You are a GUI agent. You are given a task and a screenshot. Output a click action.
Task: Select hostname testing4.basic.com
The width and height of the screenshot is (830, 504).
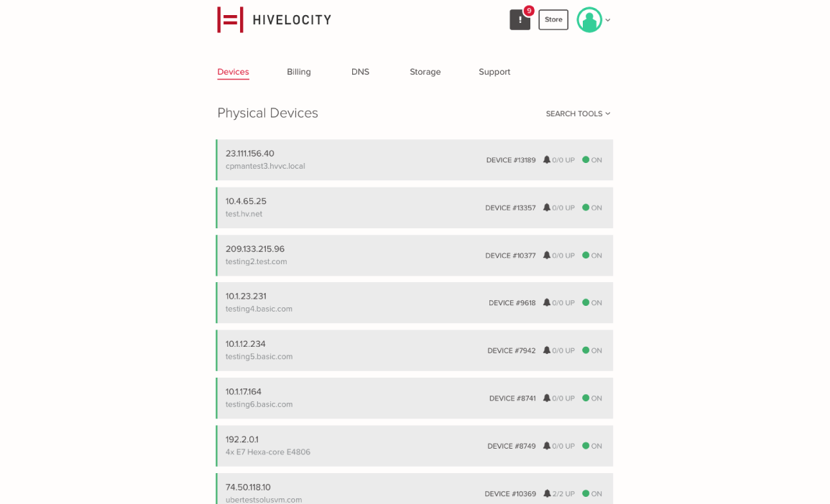259,309
